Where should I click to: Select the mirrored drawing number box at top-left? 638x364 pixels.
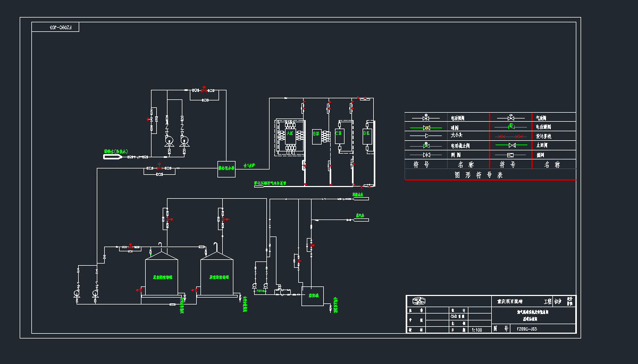click(55, 27)
